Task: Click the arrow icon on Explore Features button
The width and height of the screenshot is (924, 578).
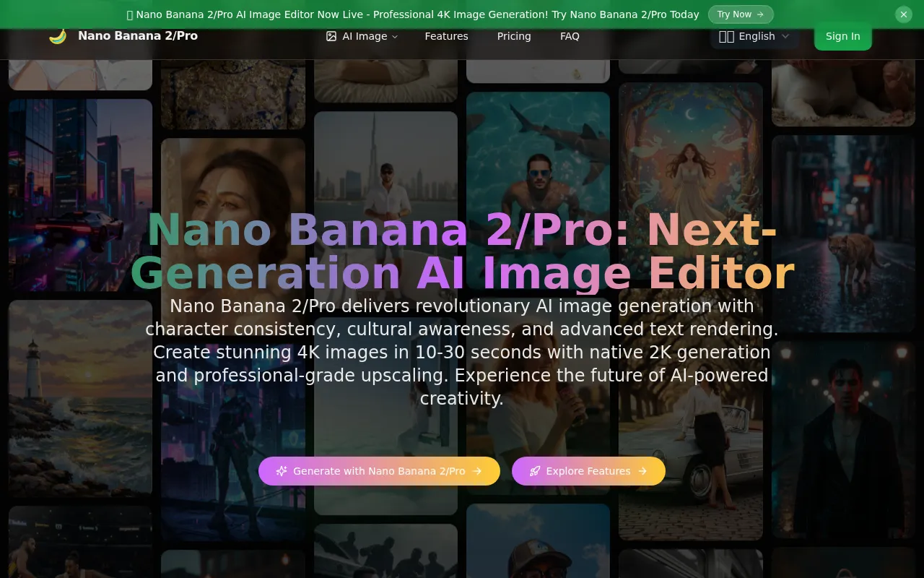Action: click(x=642, y=471)
